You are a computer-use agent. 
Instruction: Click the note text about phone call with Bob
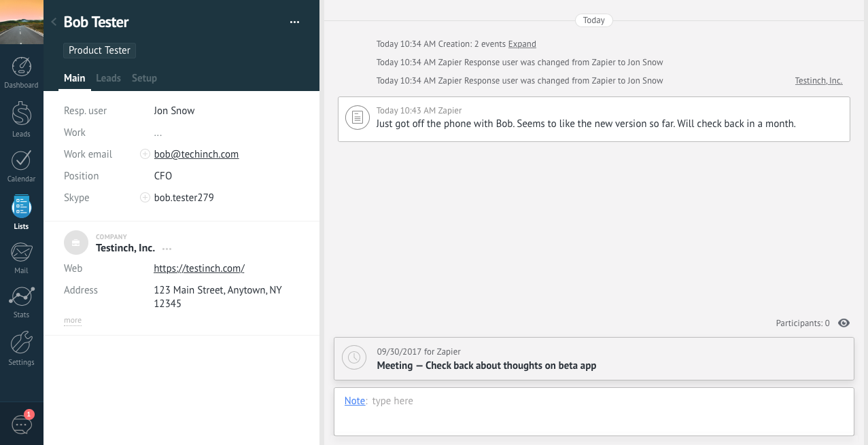(x=586, y=124)
